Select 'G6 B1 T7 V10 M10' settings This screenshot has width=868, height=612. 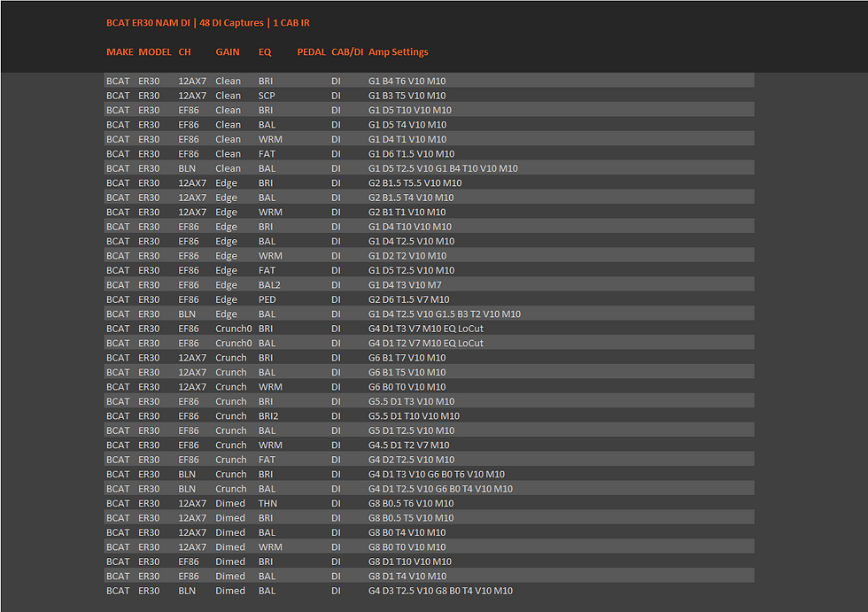407,358
